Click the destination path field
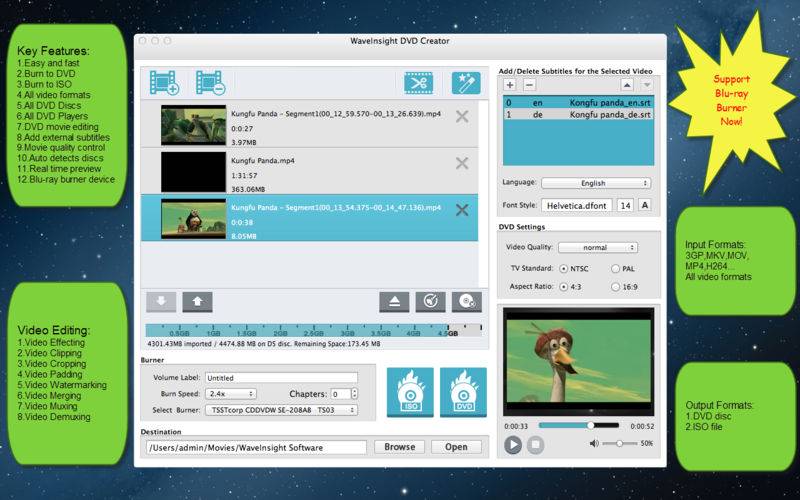Image resolution: width=800 pixels, height=500 pixels. [256, 447]
